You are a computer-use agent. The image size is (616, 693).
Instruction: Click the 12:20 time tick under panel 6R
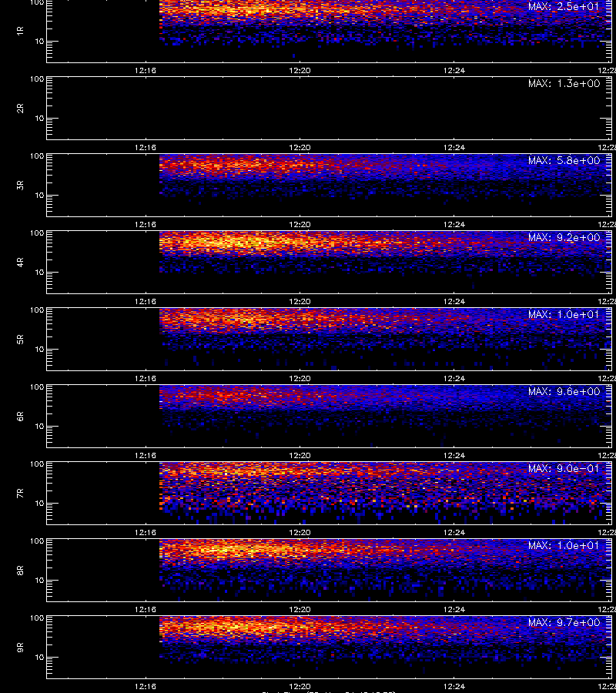click(300, 455)
